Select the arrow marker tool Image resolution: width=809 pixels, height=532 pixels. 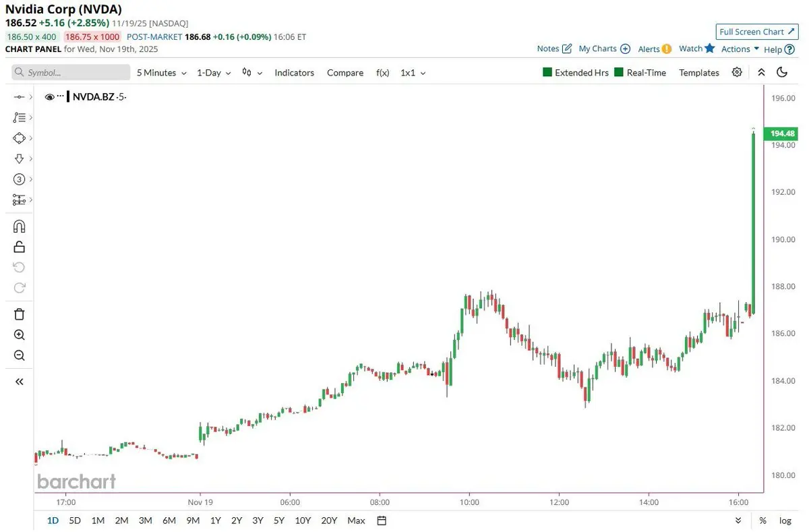pos(19,158)
